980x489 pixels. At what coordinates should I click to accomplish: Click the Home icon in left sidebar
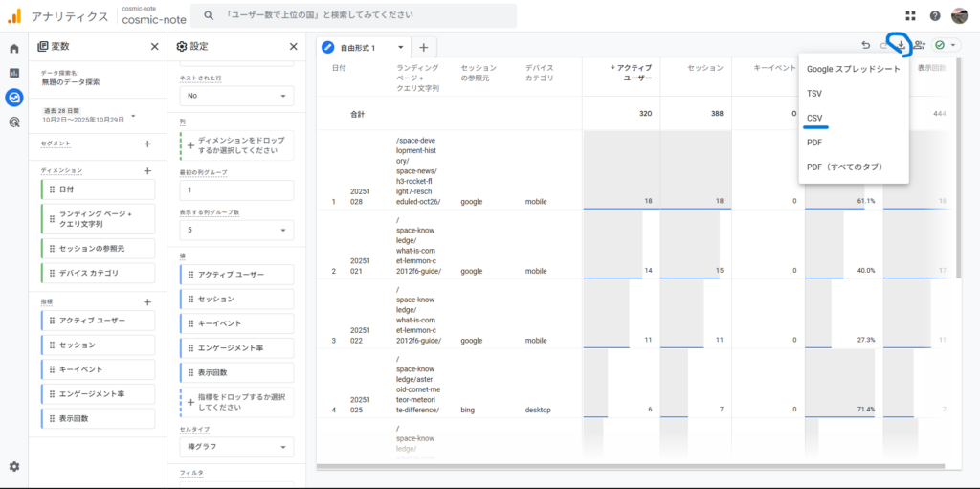coord(14,48)
